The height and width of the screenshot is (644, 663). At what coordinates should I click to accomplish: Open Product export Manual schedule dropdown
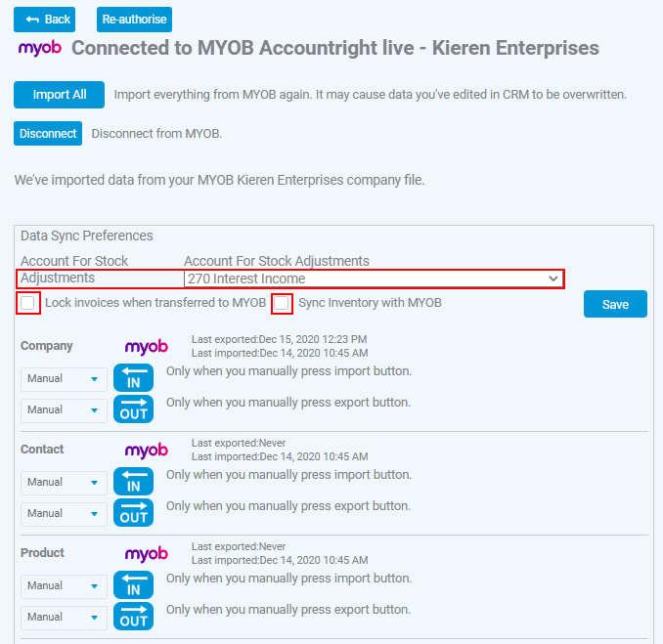[64, 618]
